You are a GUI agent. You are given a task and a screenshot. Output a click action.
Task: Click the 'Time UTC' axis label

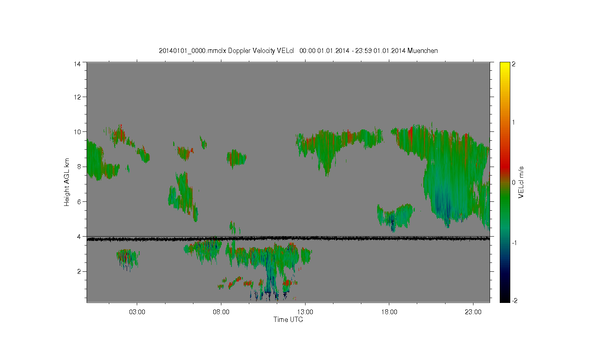(288, 320)
